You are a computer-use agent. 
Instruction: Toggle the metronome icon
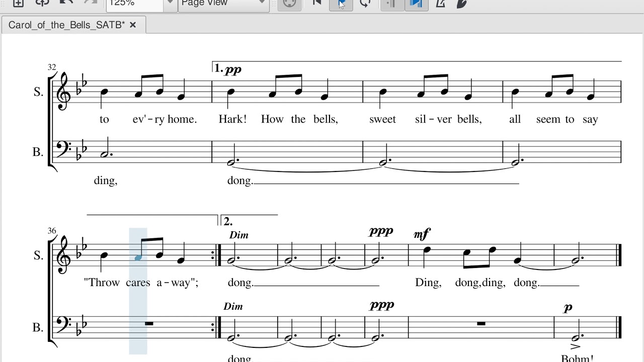pyautogui.click(x=440, y=3)
